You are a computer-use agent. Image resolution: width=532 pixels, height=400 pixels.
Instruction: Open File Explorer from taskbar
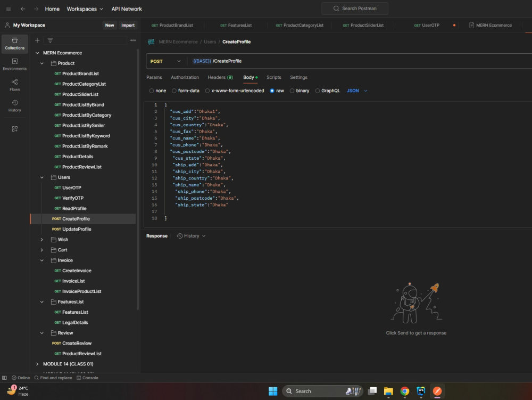click(388, 391)
